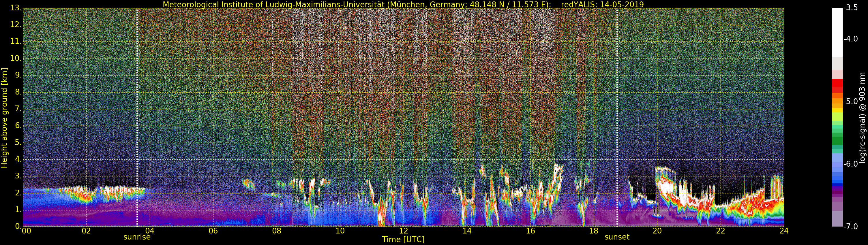Select the white dotted sunset marker line
The width and height of the screenshot is (868, 245).
pyautogui.click(x=617, y=117)
